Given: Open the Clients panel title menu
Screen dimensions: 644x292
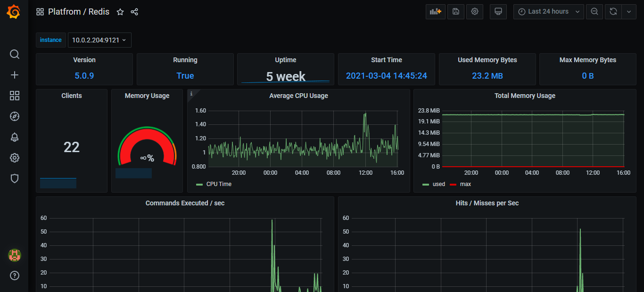Looking at the screenshot, I should [x=72, y=96].
